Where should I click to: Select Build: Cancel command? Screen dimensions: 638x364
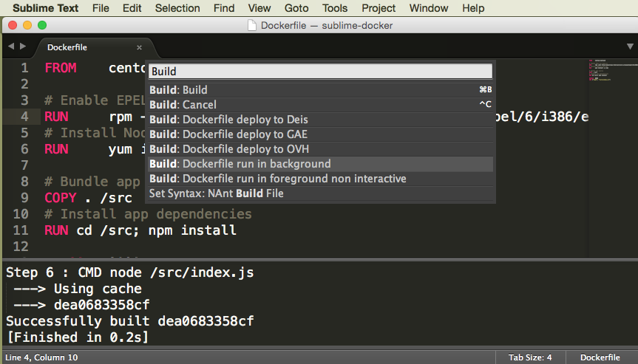320,104
